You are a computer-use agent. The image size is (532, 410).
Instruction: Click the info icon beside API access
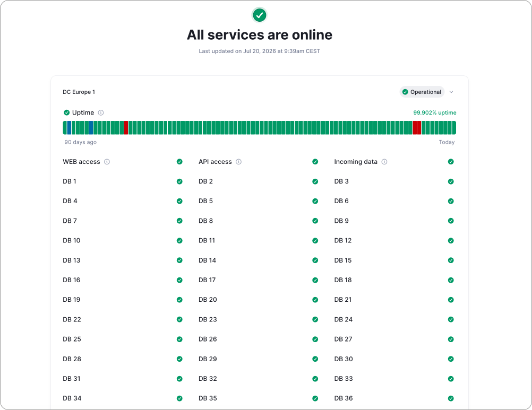(238, 162)
